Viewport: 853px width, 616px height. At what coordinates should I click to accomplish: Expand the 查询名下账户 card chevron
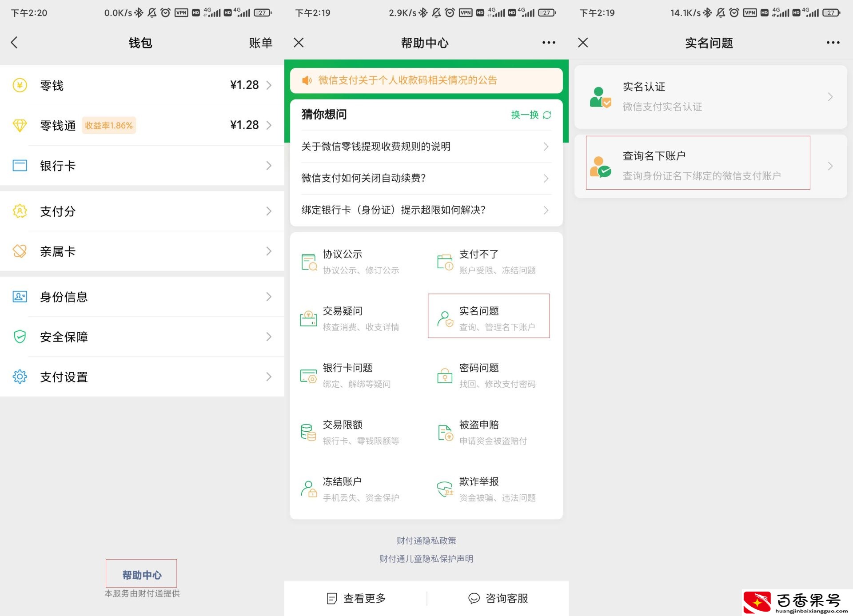point(830,166)
